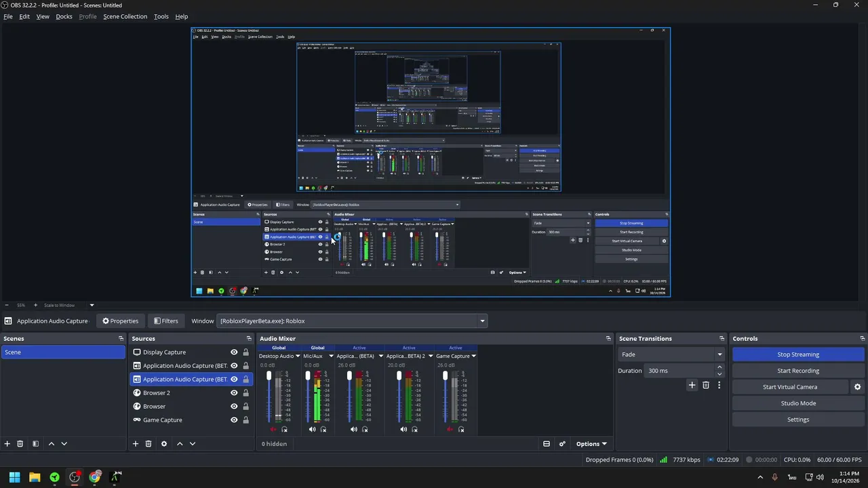Image resolution: width=868 pixels, height=488 pixels.
Task: Open Advanced Audio Properties gears icon
Action: pyautogui.click(x=562, y=444)
